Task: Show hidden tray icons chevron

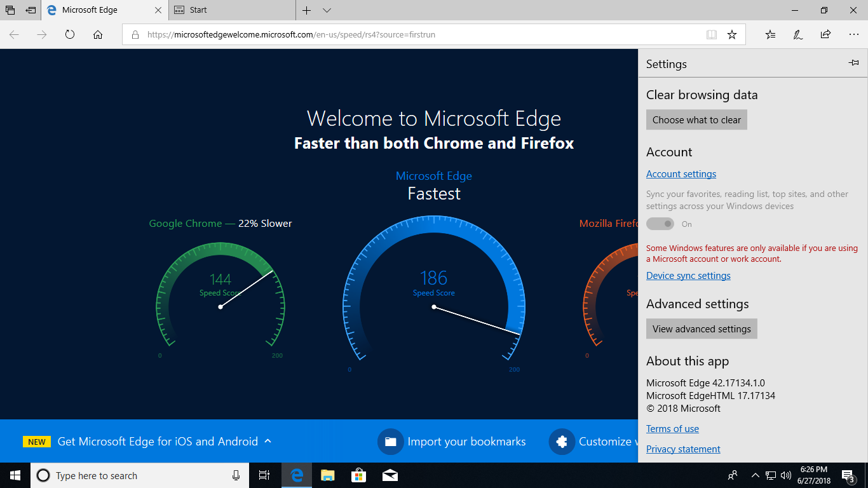Action: coord(756,475)
